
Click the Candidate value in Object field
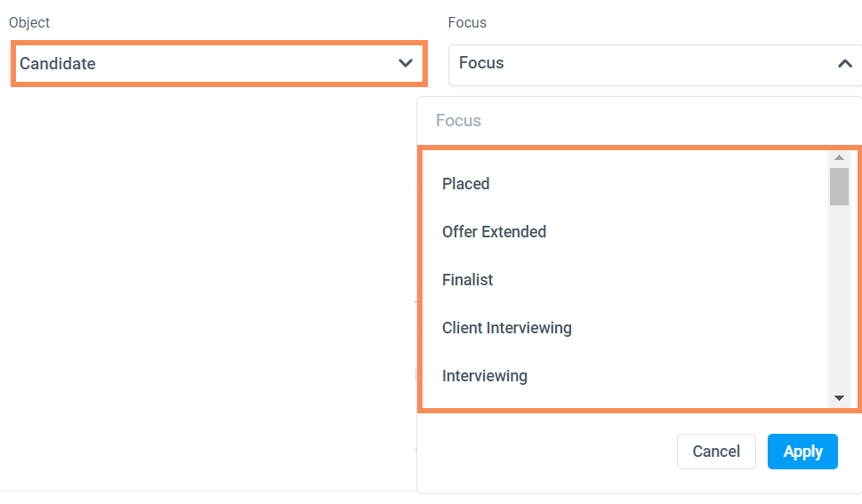(58, 64)
